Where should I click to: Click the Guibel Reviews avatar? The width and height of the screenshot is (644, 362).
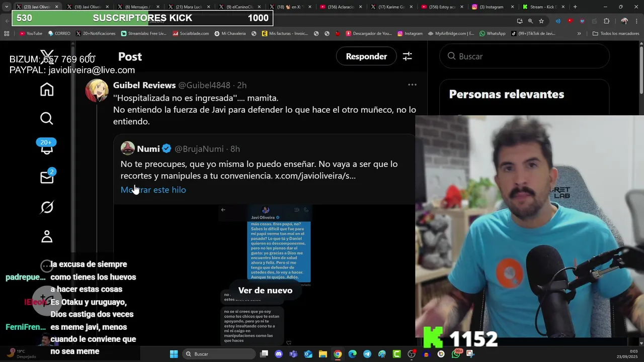pyautogui.click(x=97, y=90)
